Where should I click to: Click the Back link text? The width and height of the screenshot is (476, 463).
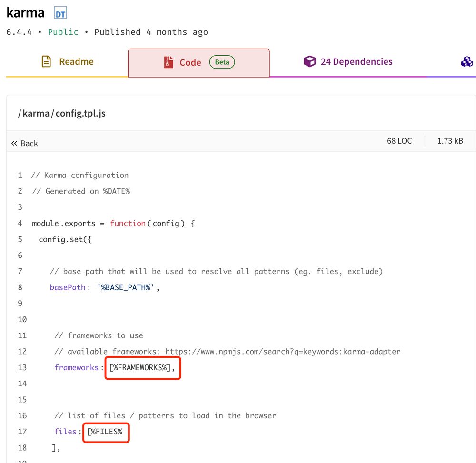(29, 143)
